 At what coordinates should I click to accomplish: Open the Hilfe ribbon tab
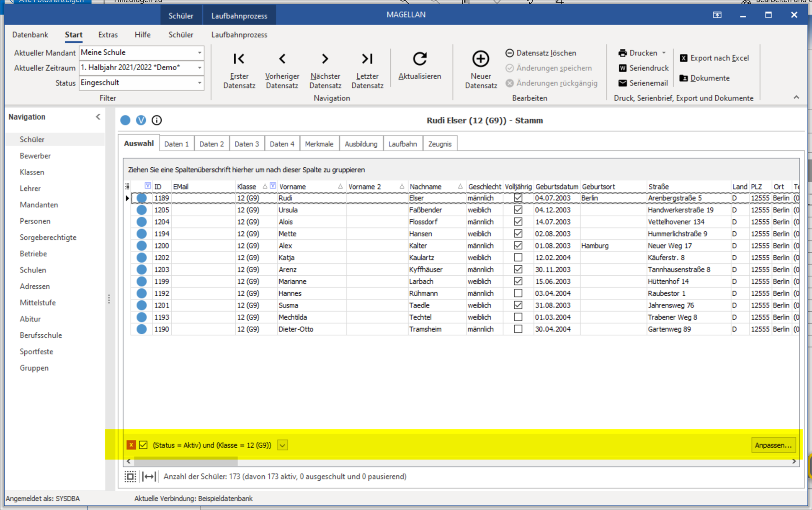(x=142, y=35)
